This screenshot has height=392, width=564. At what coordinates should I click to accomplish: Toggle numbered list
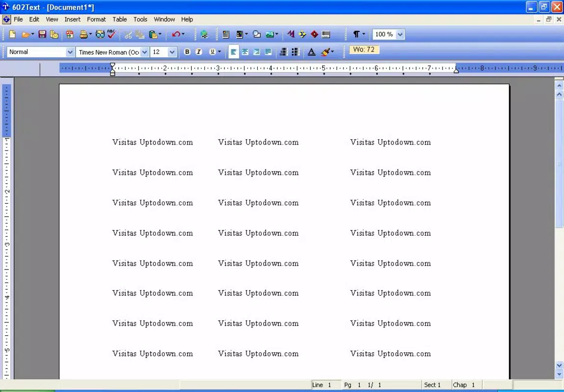(x=283, y=52)
